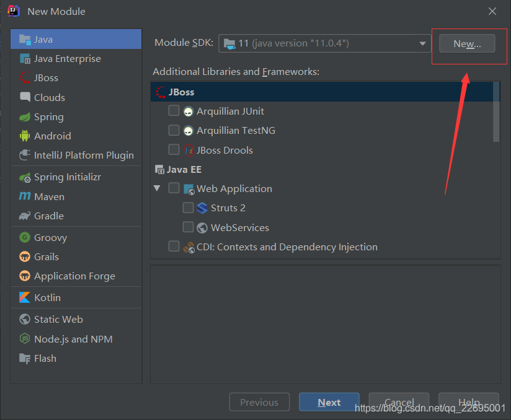Screen dimensions: 511x420
Task: Click the Maven m icon
Action: (25, 196)
